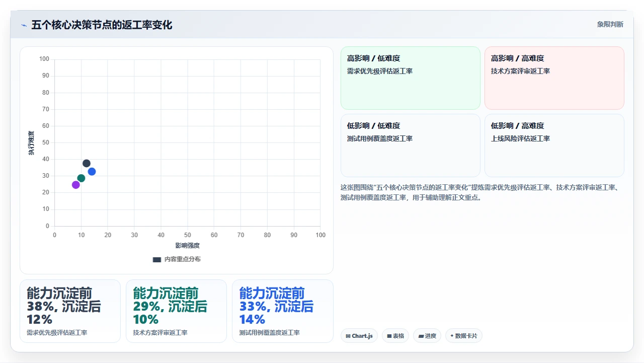Click the 影响强度 x-axis label
The image size is (644, 363).
click(188, 246)
